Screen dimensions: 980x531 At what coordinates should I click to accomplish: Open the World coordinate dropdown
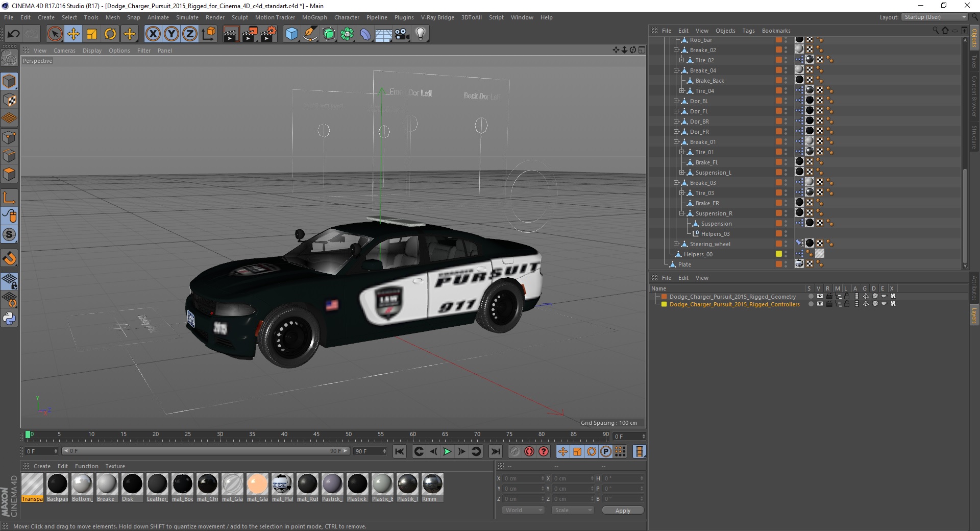click(x=523, y=510)
